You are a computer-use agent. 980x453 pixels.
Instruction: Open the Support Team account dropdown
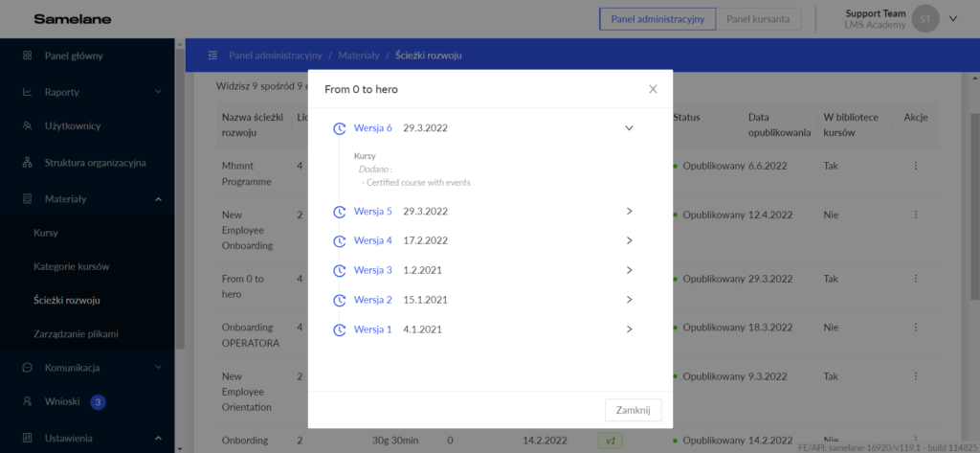(952, 18)
